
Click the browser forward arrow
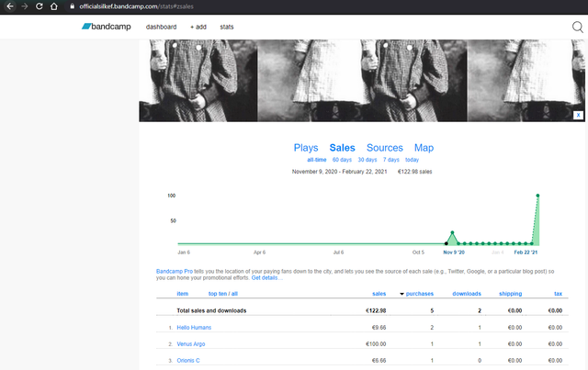tap(25, 6)
